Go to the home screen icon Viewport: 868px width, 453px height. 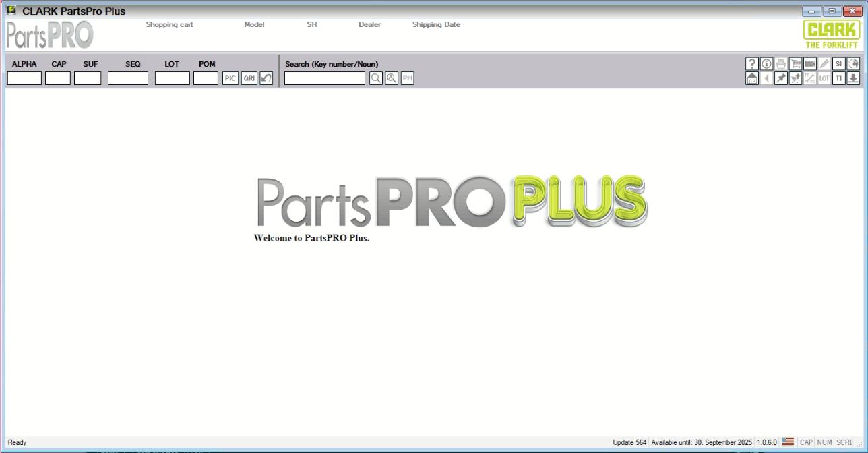tap(752, 78)
